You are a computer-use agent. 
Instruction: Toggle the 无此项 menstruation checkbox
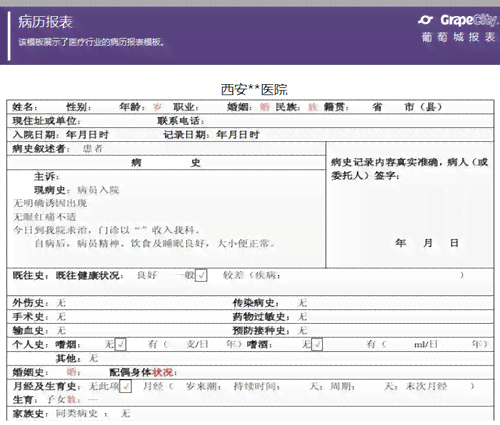126,387
